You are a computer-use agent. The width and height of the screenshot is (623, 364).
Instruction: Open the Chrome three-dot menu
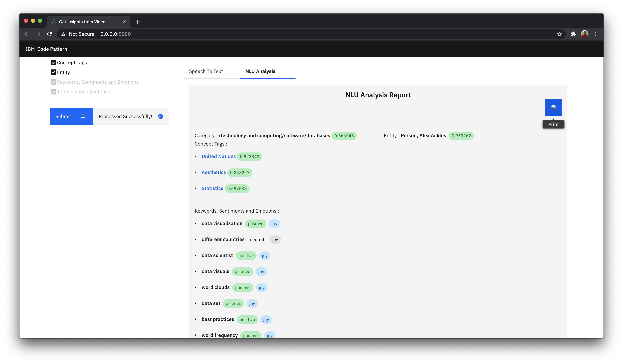[596, 34]
